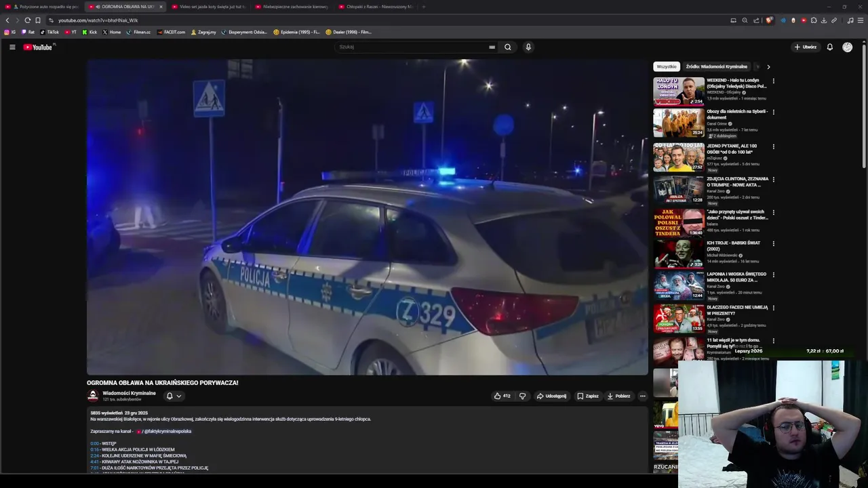
Task: Open the account avatar menu
Action: [x=847, y=47]
